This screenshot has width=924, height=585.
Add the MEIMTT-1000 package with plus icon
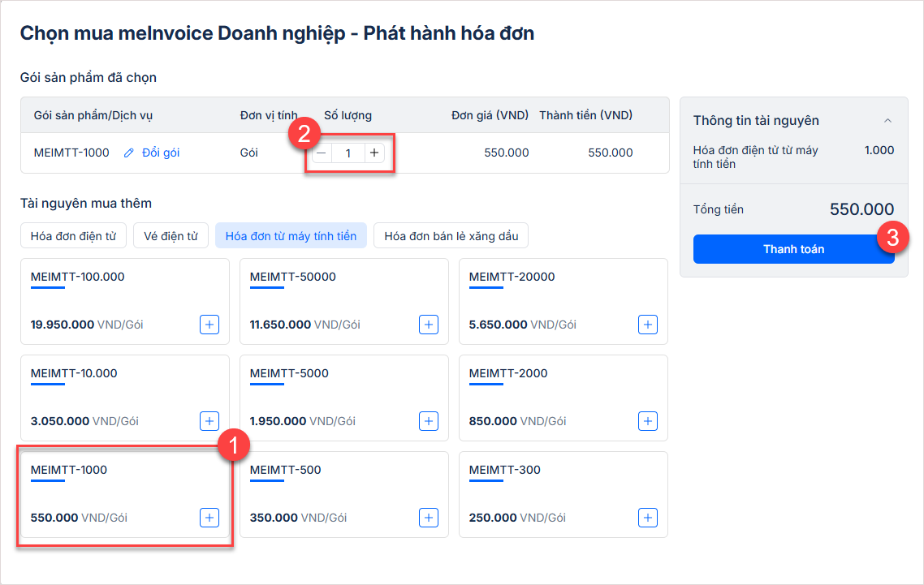coord(209,518)
